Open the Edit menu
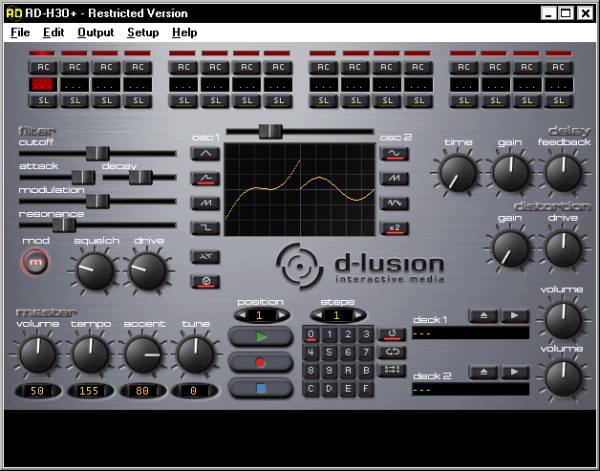600x471 pixels. pos(53,33)
